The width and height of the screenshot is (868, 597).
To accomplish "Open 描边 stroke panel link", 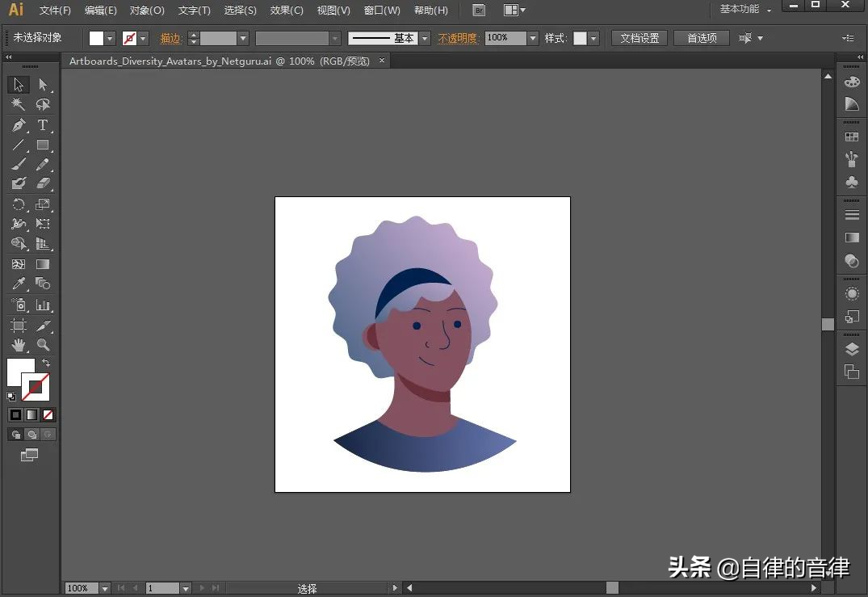I will coord(170,38).
